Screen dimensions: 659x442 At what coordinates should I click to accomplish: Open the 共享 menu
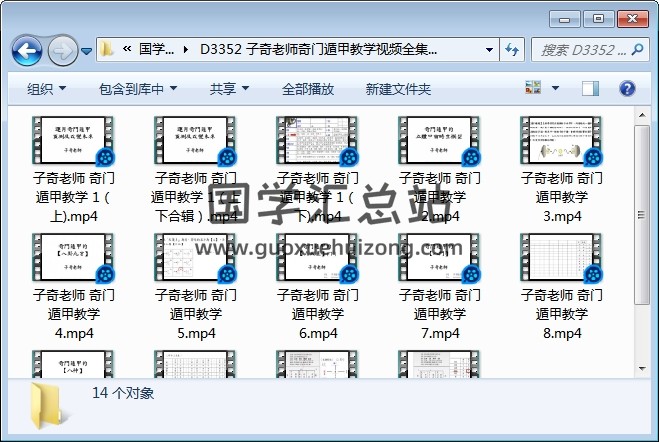pos(229,89)
